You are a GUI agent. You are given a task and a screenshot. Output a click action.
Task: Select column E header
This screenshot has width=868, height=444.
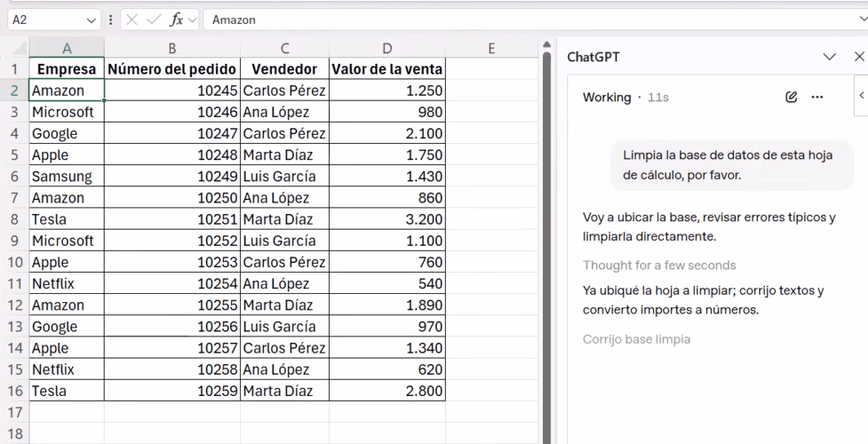click(491, 48)
